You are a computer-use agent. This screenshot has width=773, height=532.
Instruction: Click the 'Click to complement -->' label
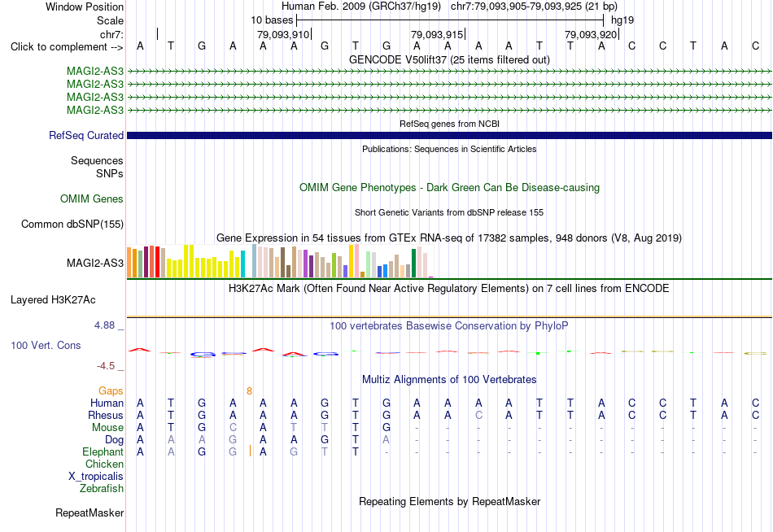(x=67, y=47)
